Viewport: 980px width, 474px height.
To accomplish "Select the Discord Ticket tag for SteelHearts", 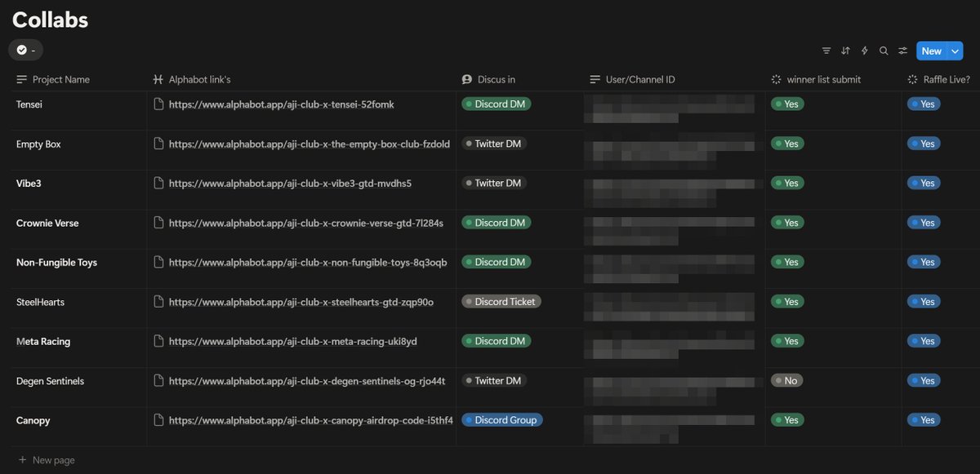I will 501,301.
